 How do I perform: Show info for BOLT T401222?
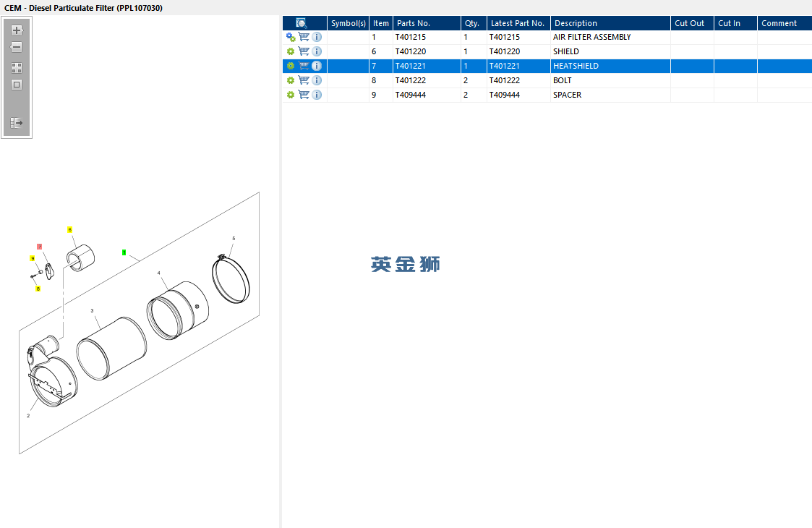pyautogui.click(x=317, y=80)
